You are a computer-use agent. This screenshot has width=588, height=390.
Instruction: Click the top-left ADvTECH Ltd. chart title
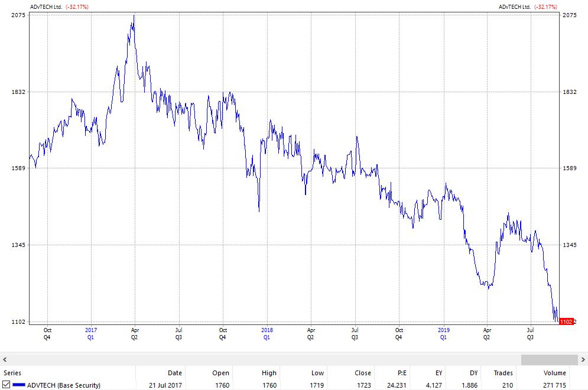[46, 7]
